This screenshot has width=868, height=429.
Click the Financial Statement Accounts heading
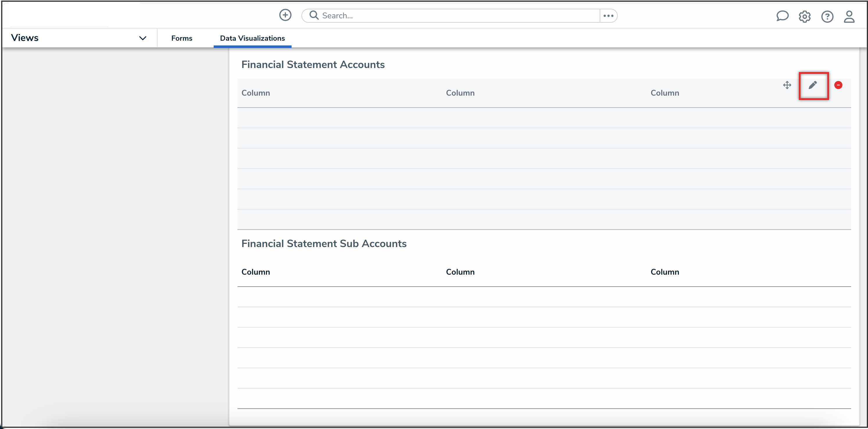(x=313, y=64)
